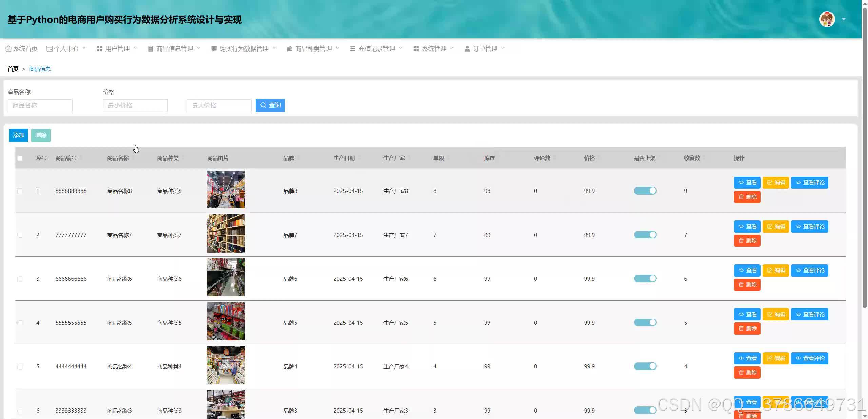Viewport: 868px width, 419px height.
Task: Expand the 商品信息管理 dropdown menu
Action: tap(174, 49)
